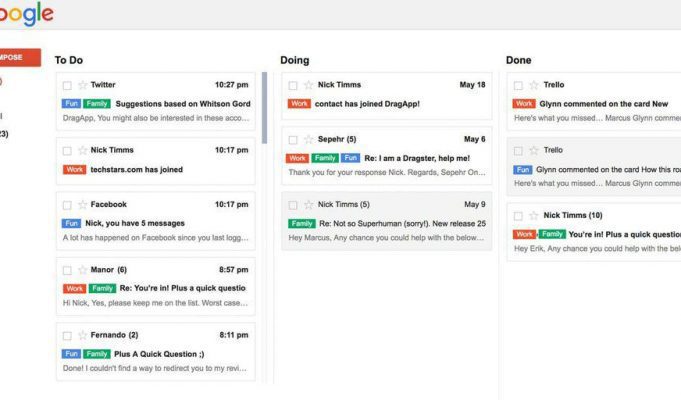Screen dimensions: 681x400
Task: Select checkbox for Nick Timms techstars email
Action: coord(67,151)
